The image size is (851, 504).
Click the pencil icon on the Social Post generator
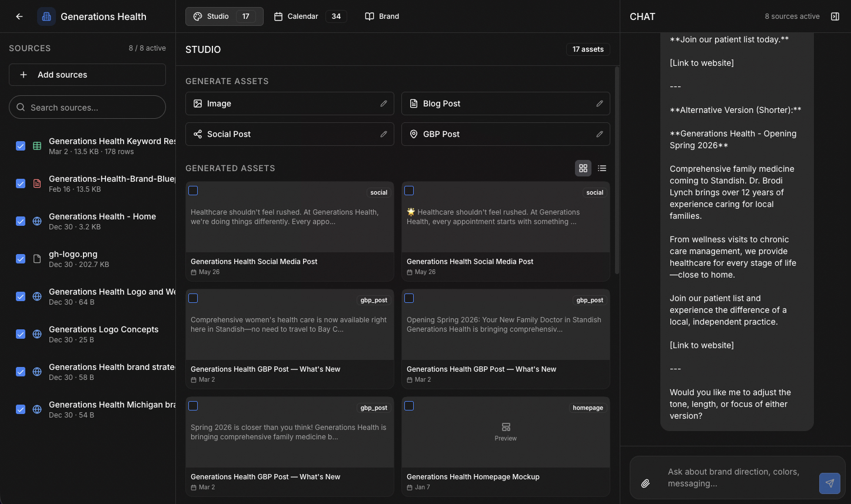pyautogui.click(x=384, y=134)
